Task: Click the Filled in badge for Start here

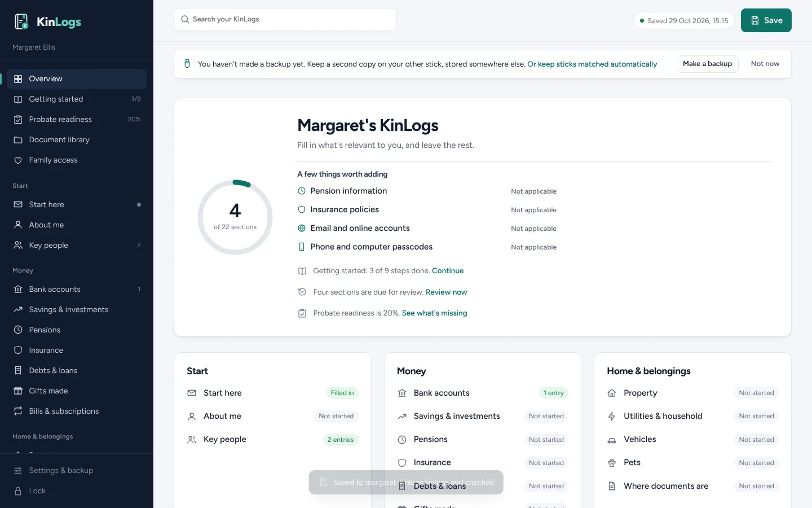Action: (342, 393)
